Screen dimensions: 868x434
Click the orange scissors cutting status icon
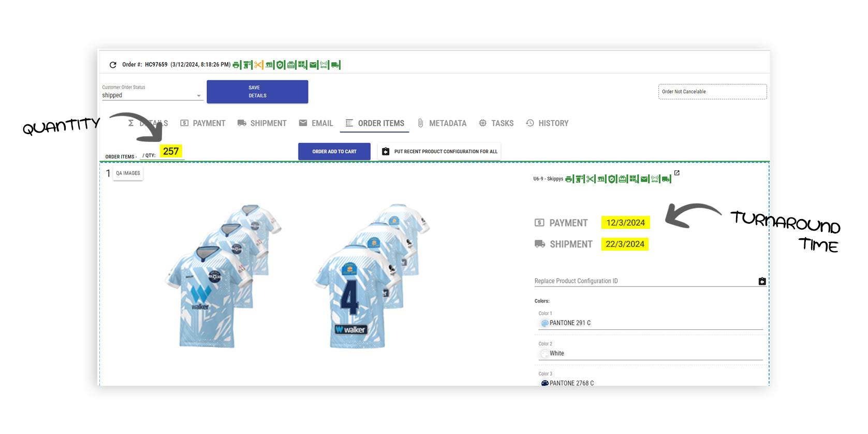(258, 65)
